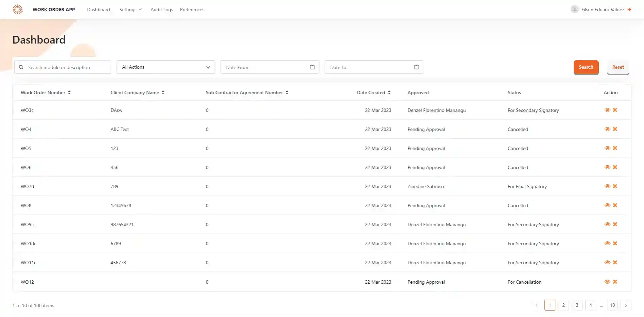
Task: Cancel work order WO11c with X icon
Action: (615, 262)
